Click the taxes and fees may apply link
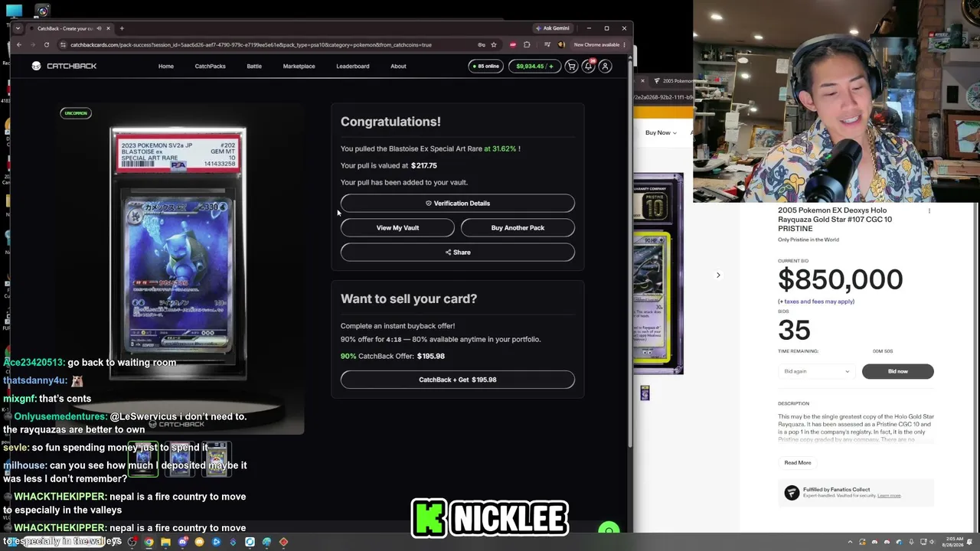This screenshot has width=980, height=551. [x=816, y=302]
